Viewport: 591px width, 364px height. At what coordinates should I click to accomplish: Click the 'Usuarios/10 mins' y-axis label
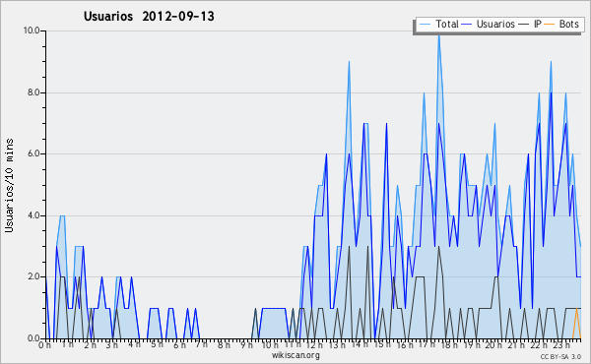pyautogui.click(x=9, y=185)
